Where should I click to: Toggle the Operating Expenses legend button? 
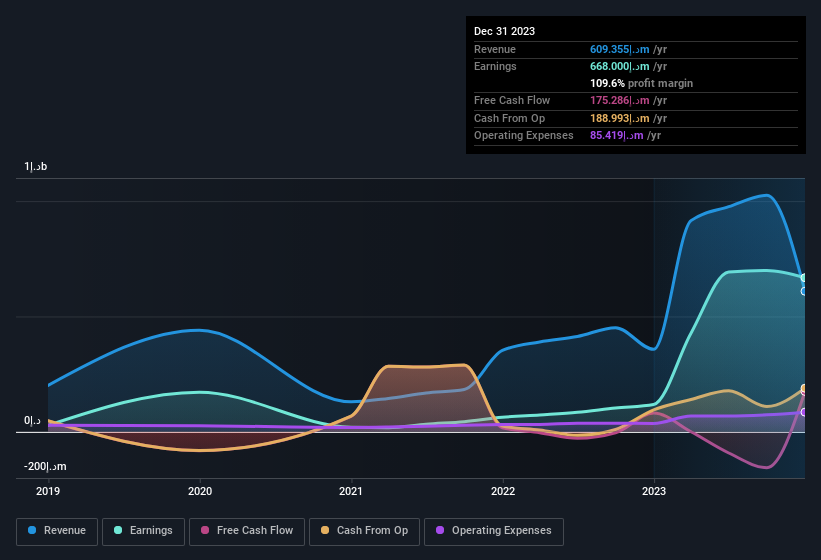[494, 531]
